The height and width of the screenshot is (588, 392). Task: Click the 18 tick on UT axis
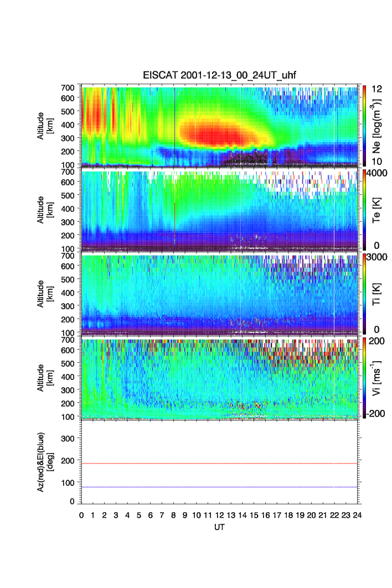point(288,515)
